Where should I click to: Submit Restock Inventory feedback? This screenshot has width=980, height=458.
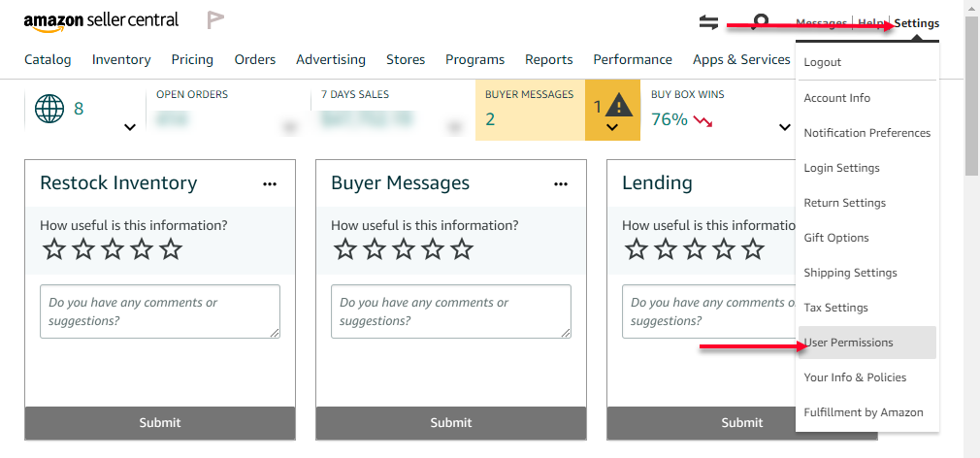160,423
